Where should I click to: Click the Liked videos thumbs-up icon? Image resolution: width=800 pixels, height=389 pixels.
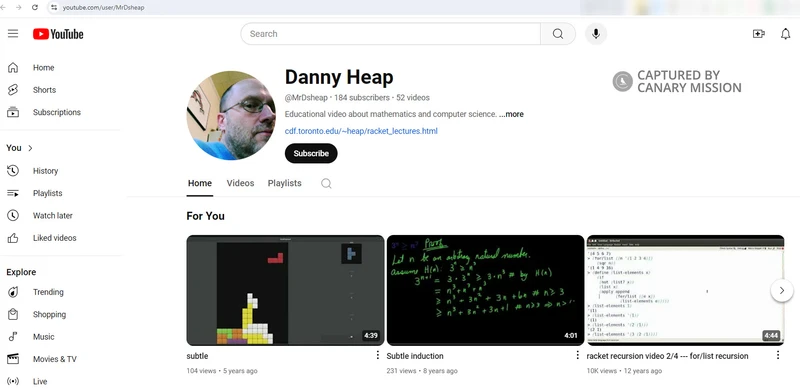(13, 238)
